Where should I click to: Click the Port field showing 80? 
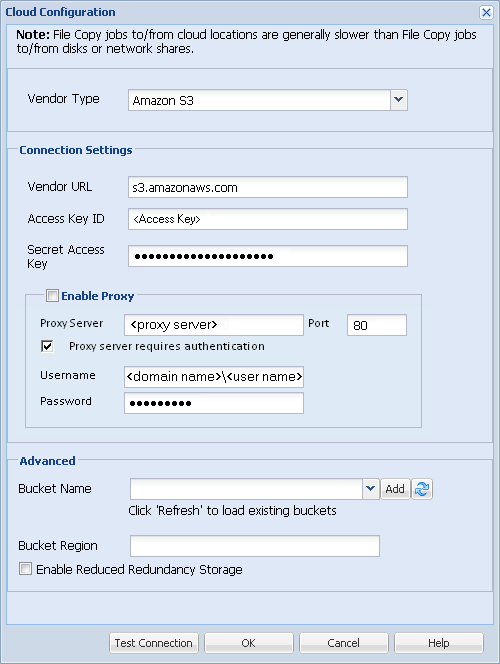pos(377,325)
